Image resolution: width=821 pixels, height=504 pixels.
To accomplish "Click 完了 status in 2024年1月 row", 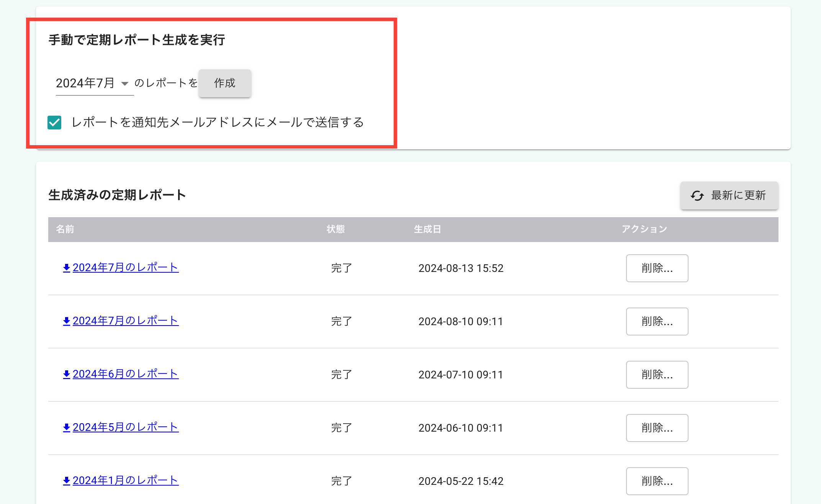I will [x=342, y=481].
